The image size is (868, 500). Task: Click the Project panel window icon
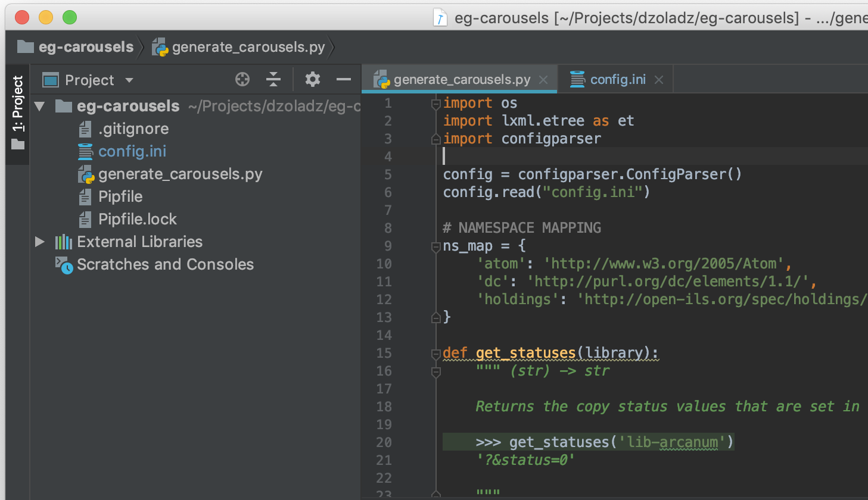[51, 80]
